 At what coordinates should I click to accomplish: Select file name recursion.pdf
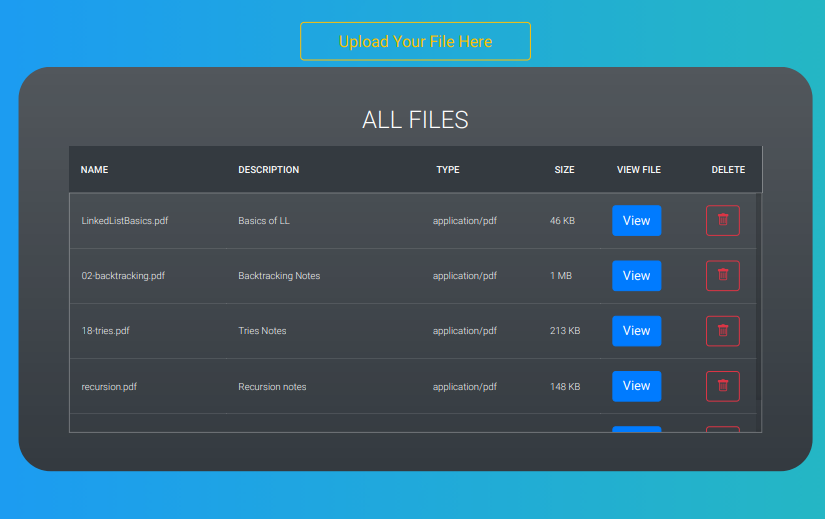pos(109,386)
